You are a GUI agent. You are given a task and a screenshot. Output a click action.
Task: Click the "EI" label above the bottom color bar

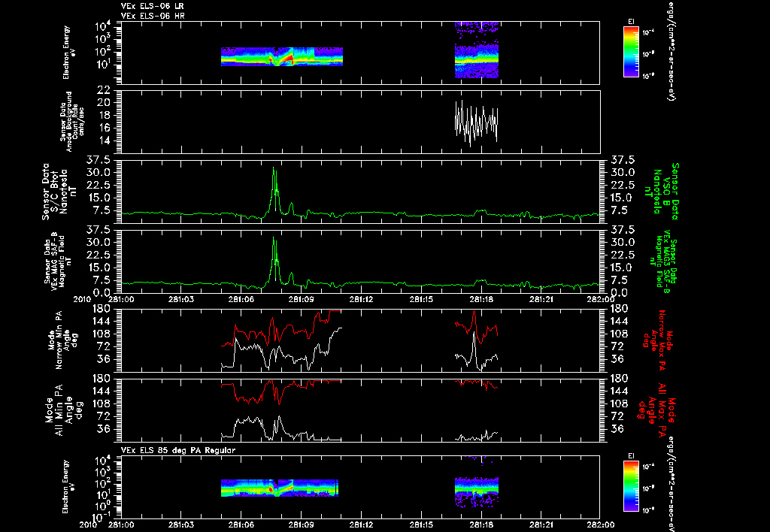point(631,456)
